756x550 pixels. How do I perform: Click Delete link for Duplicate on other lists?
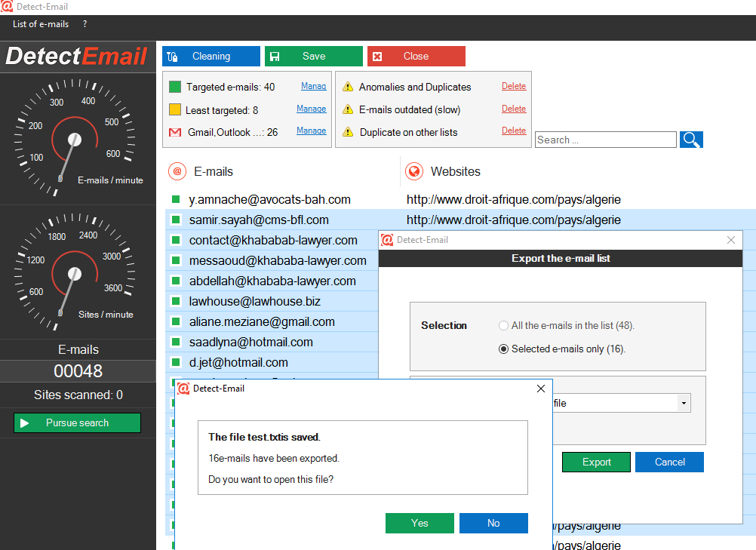tap(514, 131)
